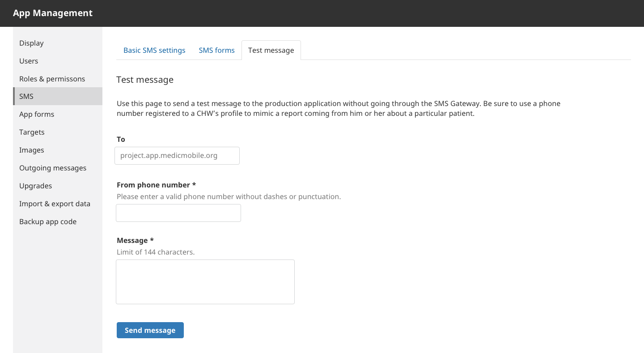This screenshot has width=644, height=353.
Task: Click the 'From phone number *' label
Action: 157,185
